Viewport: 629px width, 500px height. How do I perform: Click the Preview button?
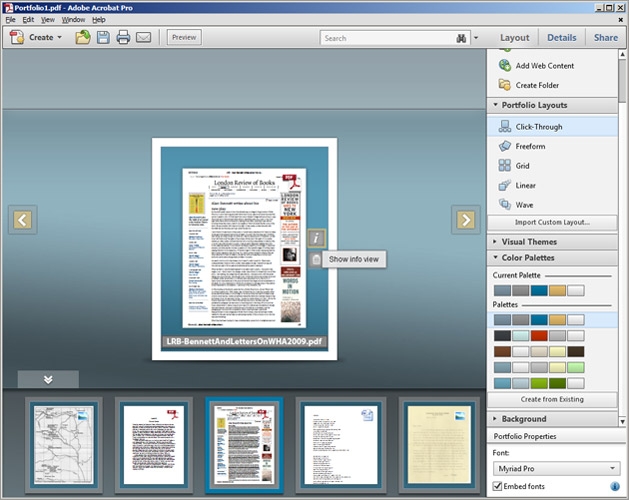pyautogui.click(x=184, y=37)
